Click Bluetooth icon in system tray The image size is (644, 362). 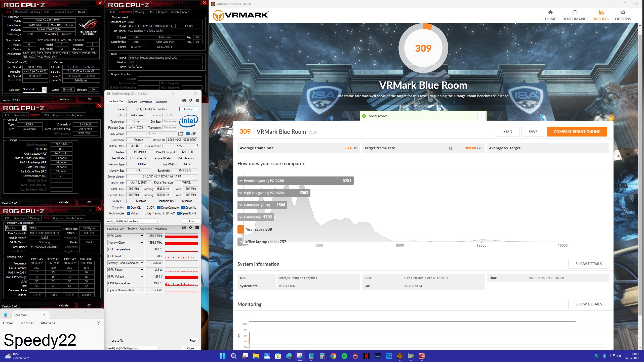(604, 356)
